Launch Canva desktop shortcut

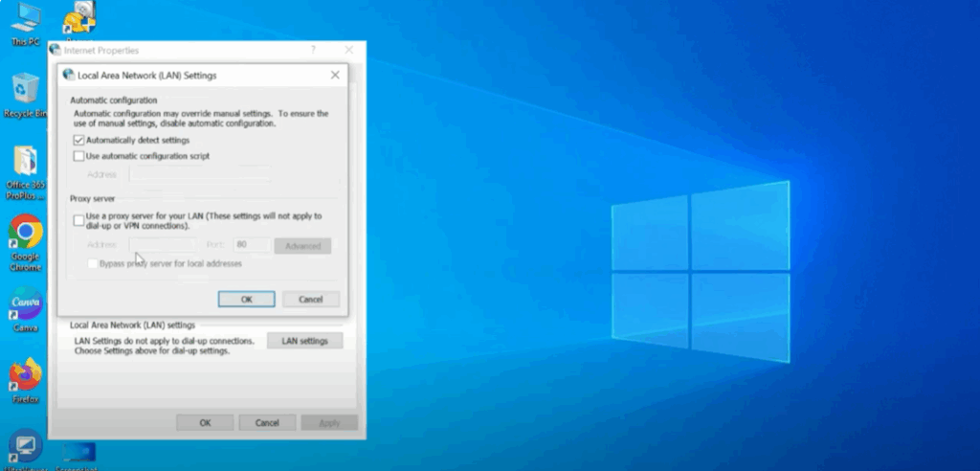coord(26,309)
